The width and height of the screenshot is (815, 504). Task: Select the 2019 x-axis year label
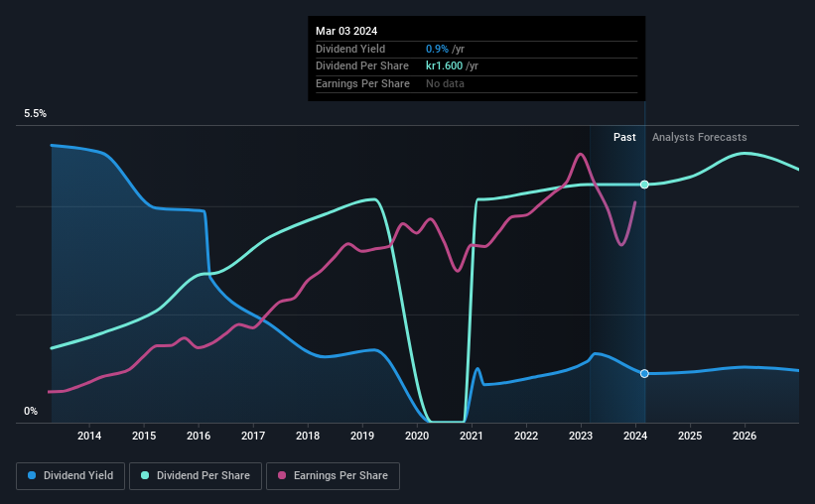pos(362,436)
